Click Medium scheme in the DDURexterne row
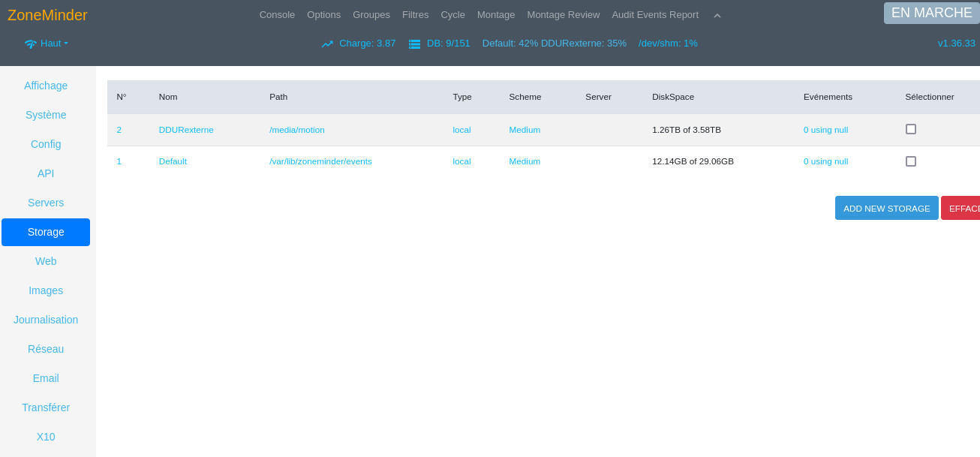The image size is (980, 457). point(525,130)
